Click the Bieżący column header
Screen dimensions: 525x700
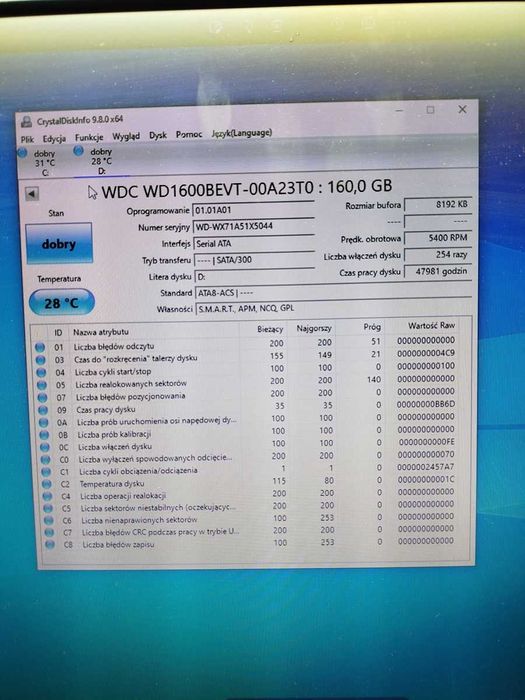(270, 329)
